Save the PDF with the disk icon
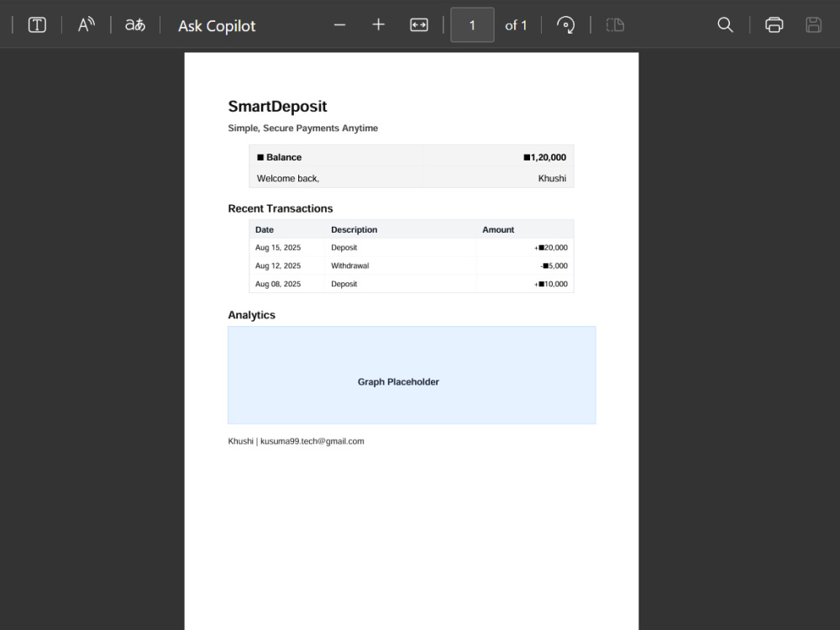 point(813,25)
